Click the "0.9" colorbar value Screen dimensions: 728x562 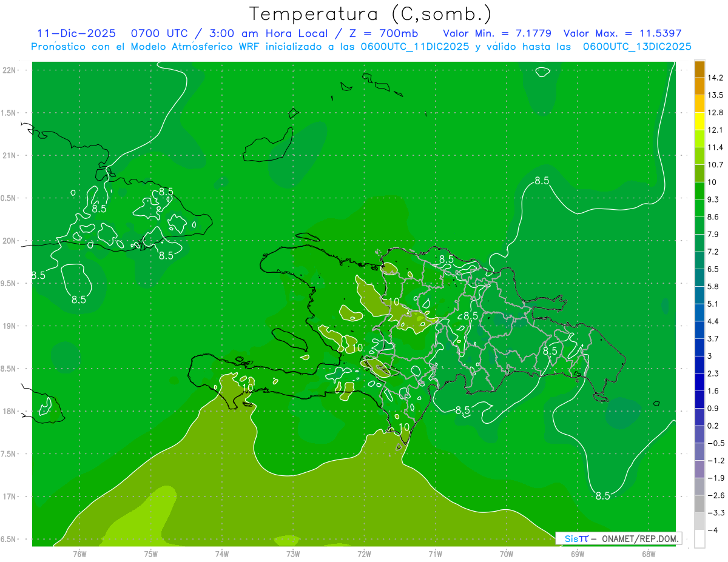point(713,408)
